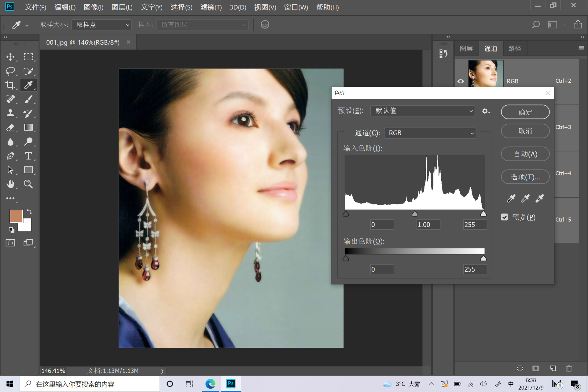The width and height of the screenshot is (588, 392).
Task: Drag the midtone input slider in Levels
Action: [415, 213]
